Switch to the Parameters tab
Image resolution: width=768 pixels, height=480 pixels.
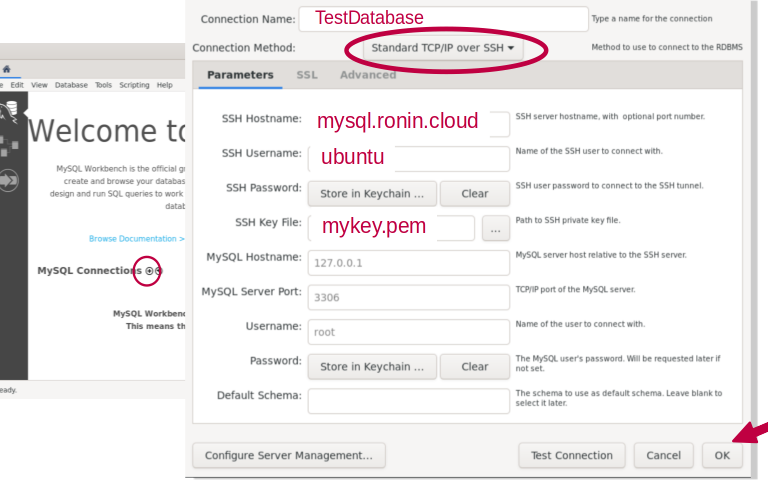(240, 75)
